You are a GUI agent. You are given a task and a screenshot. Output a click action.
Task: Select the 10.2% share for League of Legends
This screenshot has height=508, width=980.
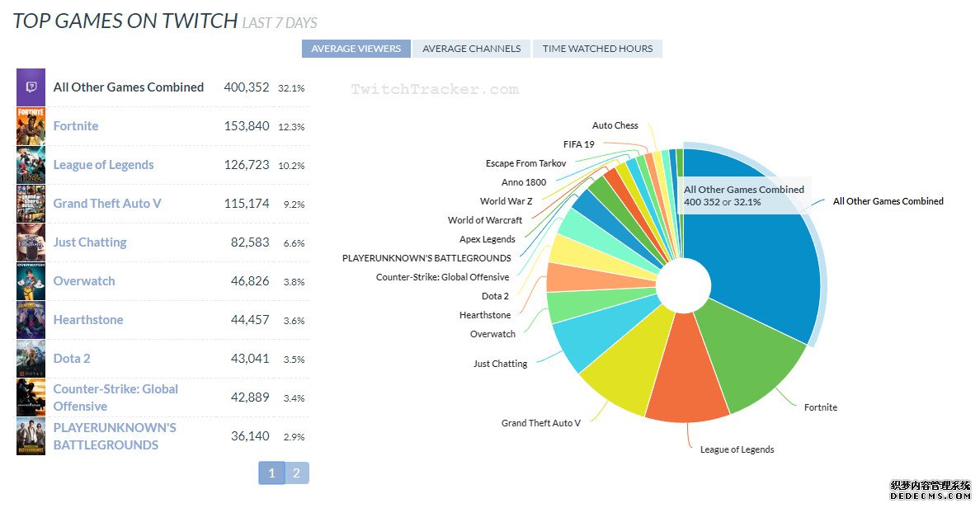(291, 166)
